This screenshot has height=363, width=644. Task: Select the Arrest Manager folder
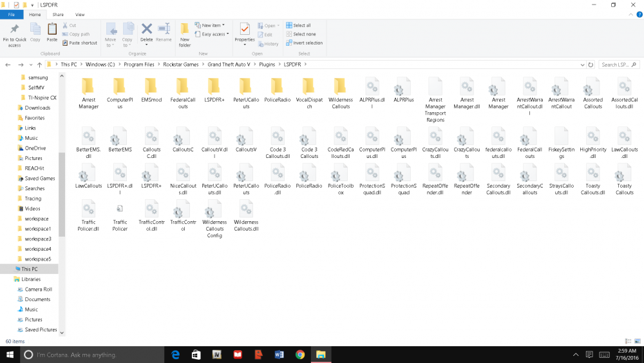pyautogui.click(x=88, y=93)
